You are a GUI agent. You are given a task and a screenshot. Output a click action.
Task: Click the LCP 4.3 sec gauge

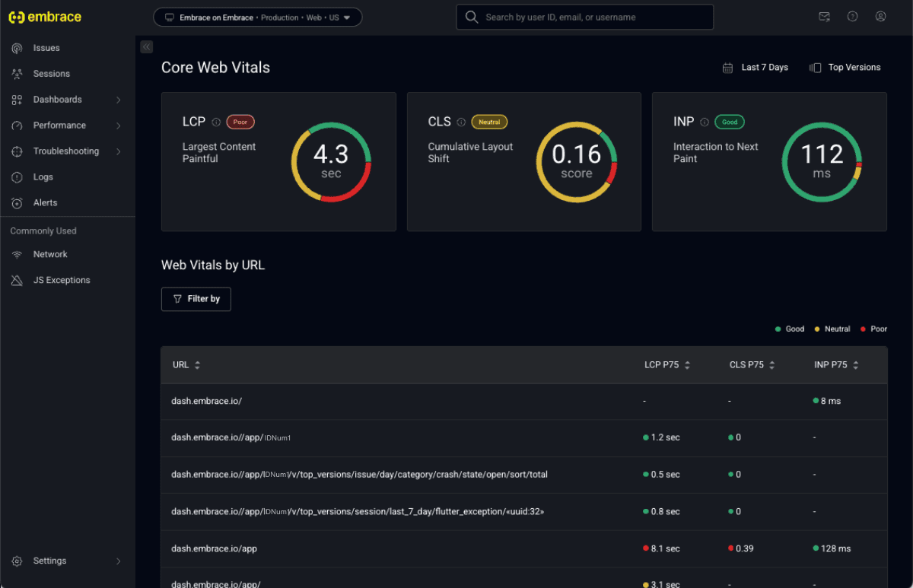pyautogui.click(x=331, y=162)
